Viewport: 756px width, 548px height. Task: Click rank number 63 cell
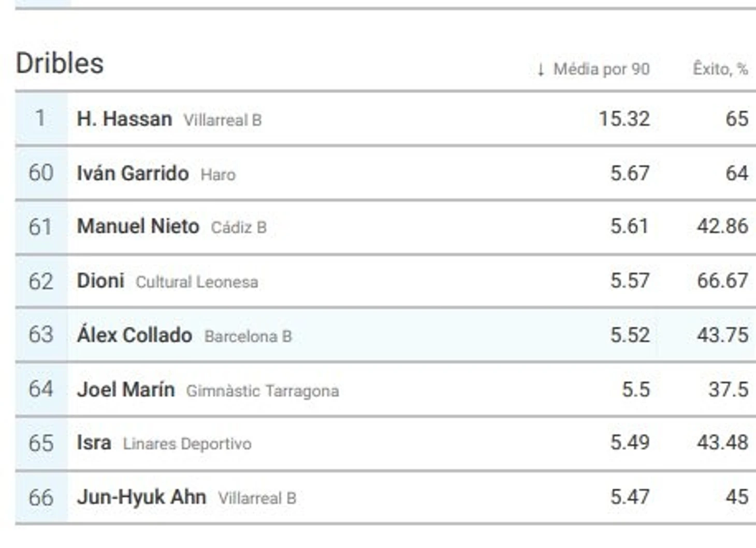coord(41,335)
